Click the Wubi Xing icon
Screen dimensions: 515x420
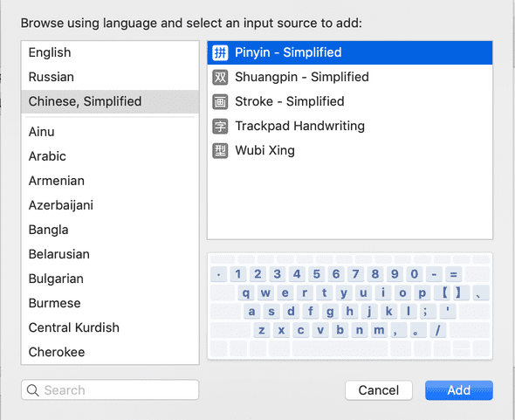click(220, 151)
